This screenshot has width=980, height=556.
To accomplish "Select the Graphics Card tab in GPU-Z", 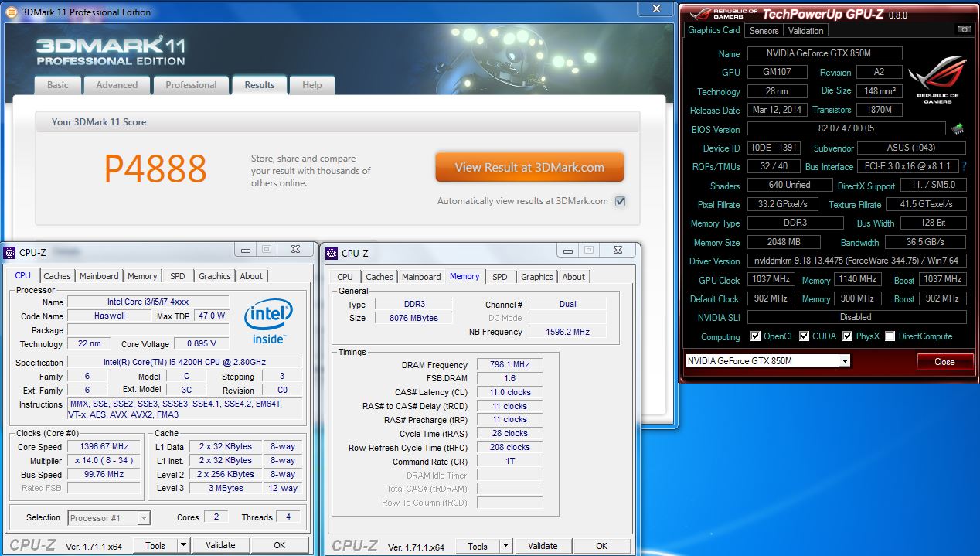I will (714, 30).
